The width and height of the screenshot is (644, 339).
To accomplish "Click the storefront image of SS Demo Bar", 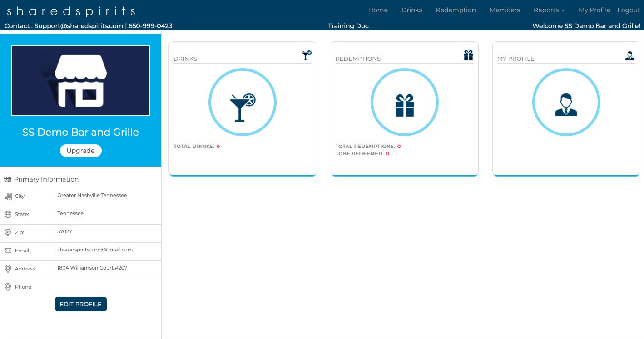I will 80,81.
